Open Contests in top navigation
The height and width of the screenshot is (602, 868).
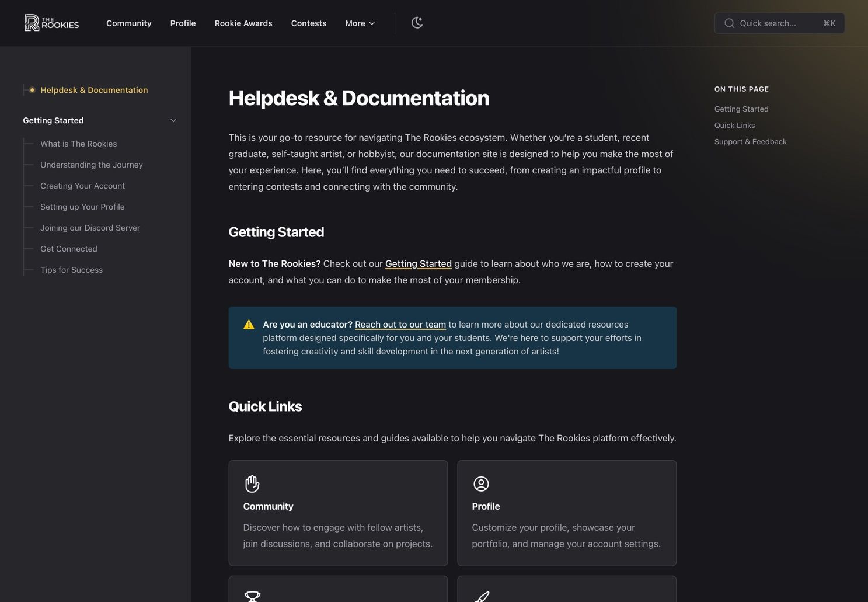(309, 23)
